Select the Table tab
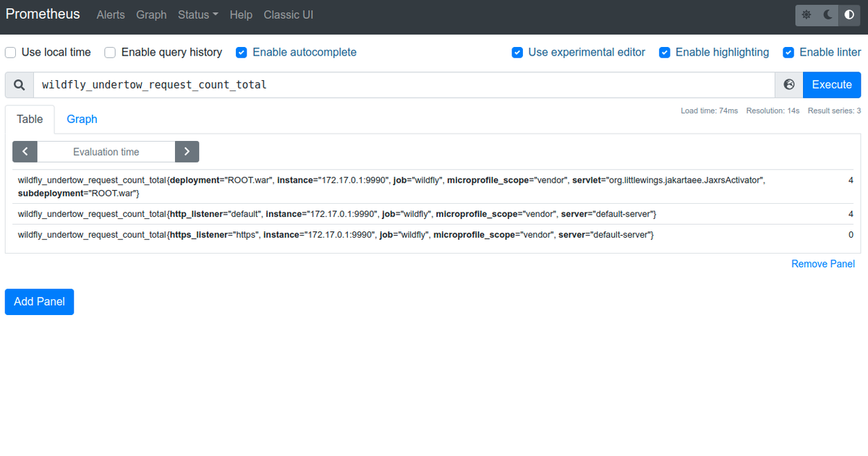Screen dimensions: 868x456 [x=30, y=119]
